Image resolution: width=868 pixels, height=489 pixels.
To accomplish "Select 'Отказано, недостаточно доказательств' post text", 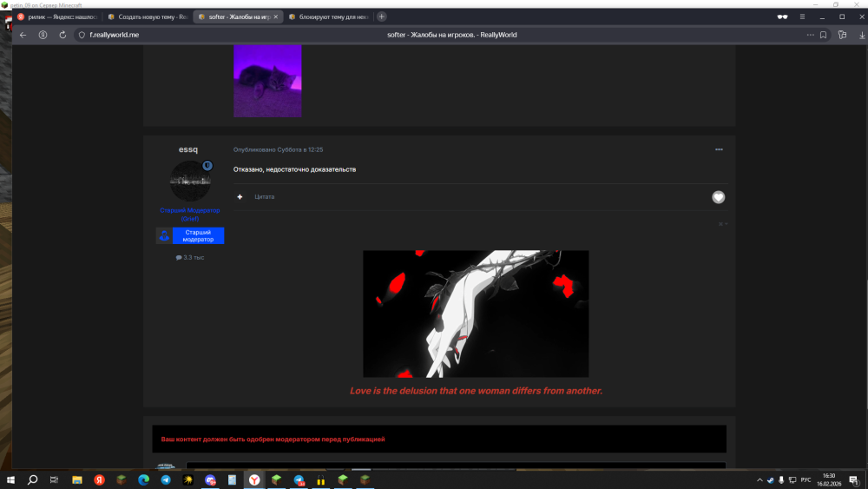I will [294, 169].
